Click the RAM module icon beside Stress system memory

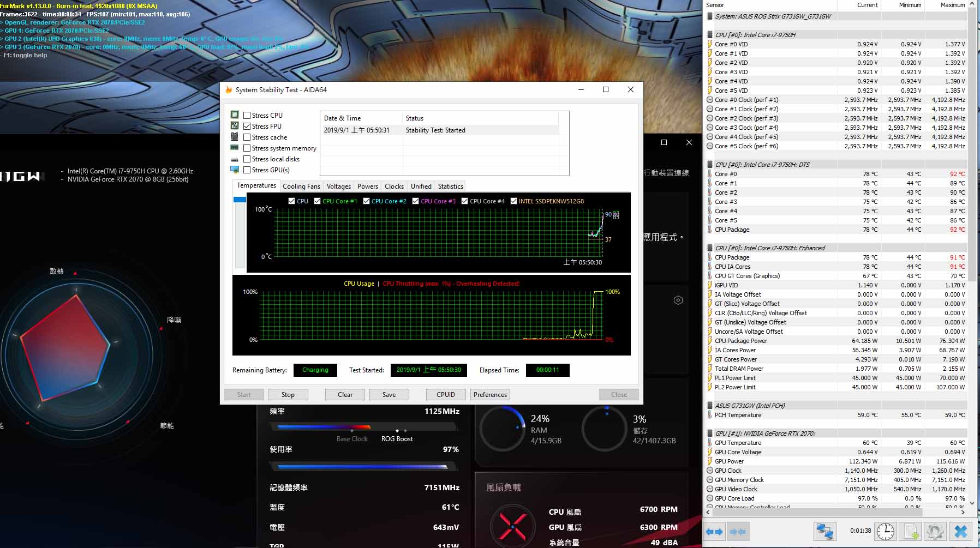[235, 147]
